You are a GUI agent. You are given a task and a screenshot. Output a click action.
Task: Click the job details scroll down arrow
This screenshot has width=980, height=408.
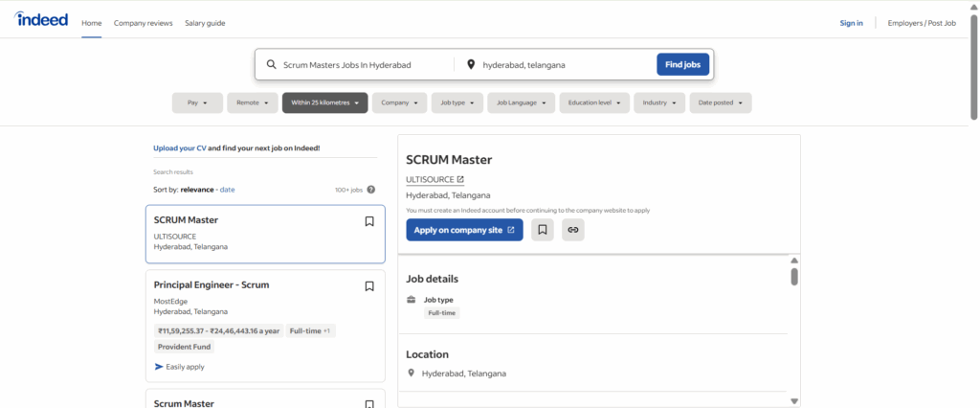(x=794, y=401)
